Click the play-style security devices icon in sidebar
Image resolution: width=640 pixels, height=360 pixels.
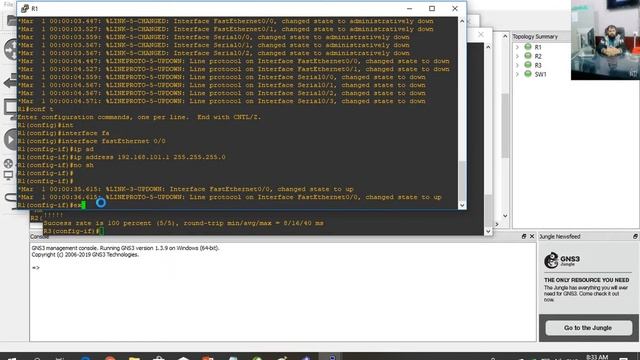11,140
